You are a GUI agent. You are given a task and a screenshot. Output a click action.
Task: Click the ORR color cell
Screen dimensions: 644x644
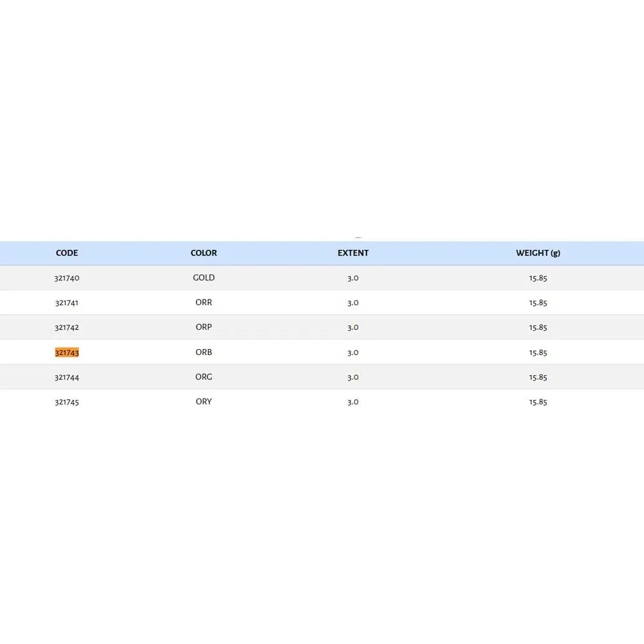coord(204,302)
